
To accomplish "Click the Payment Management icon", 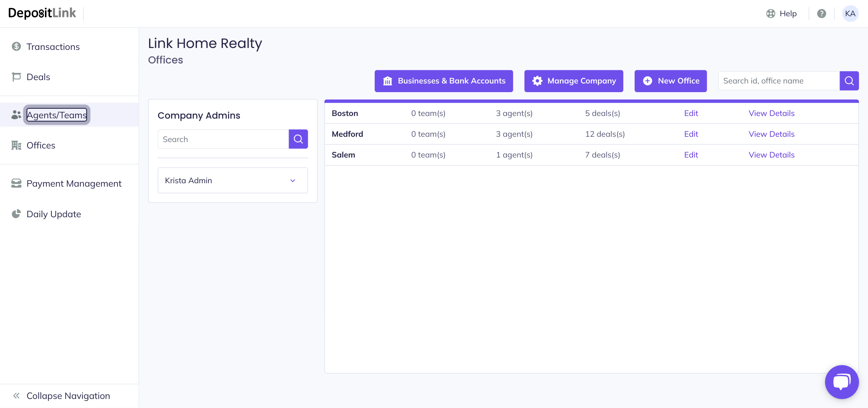I will pyautogui.click(x=16, y=183).
